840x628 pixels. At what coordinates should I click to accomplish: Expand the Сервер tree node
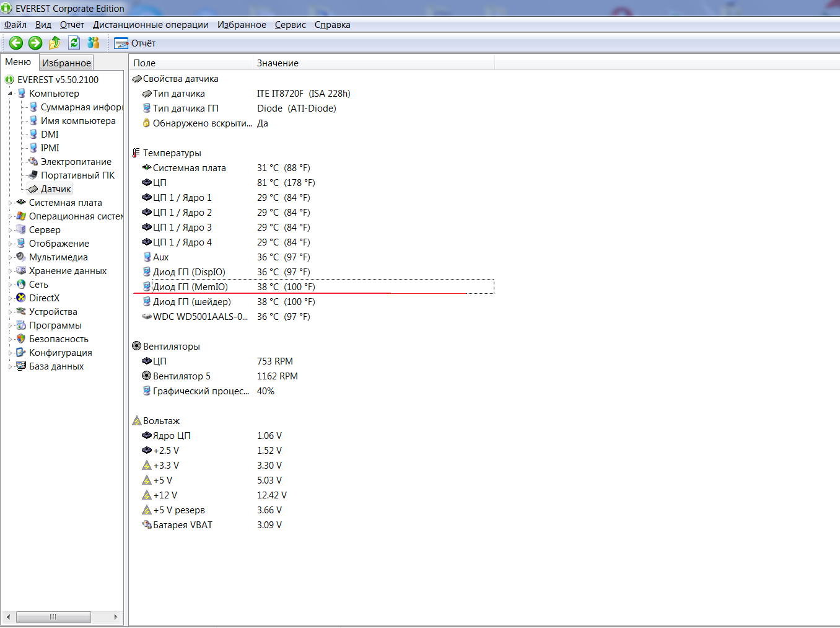coord(10,230)
